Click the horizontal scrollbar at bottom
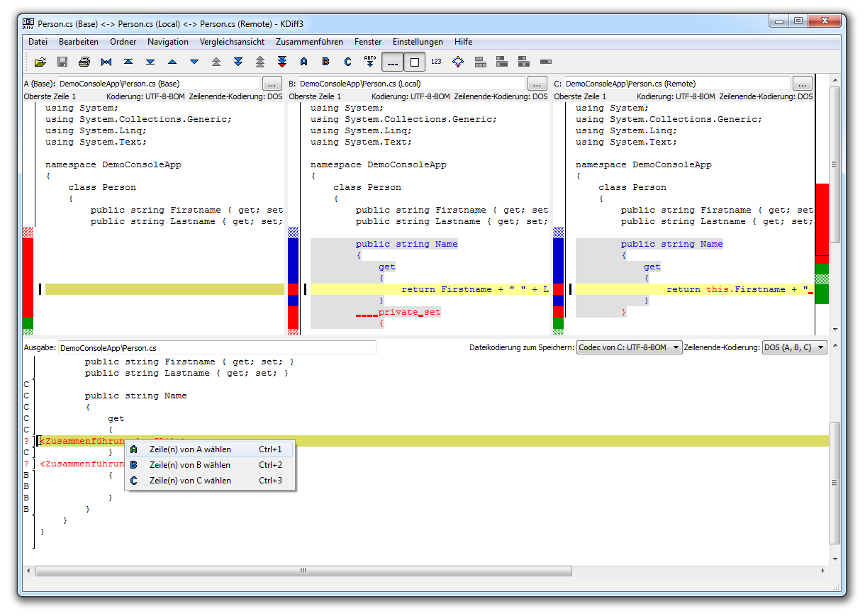 tap(303, 571)
